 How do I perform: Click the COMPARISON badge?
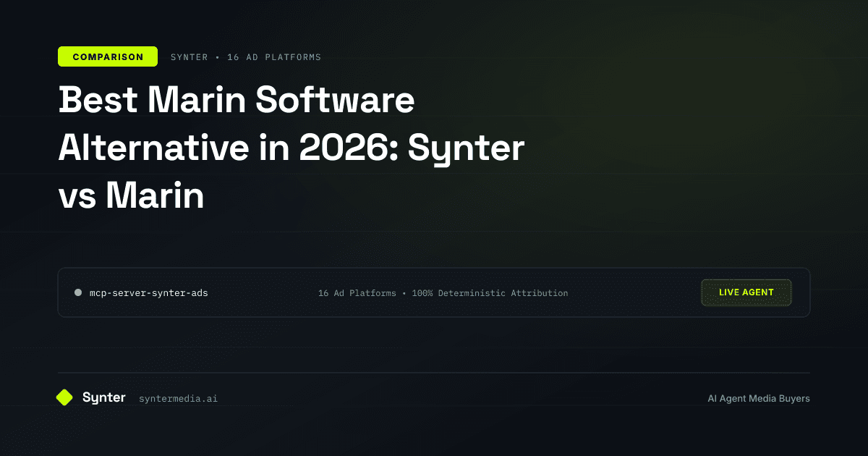tap(108, 56)
